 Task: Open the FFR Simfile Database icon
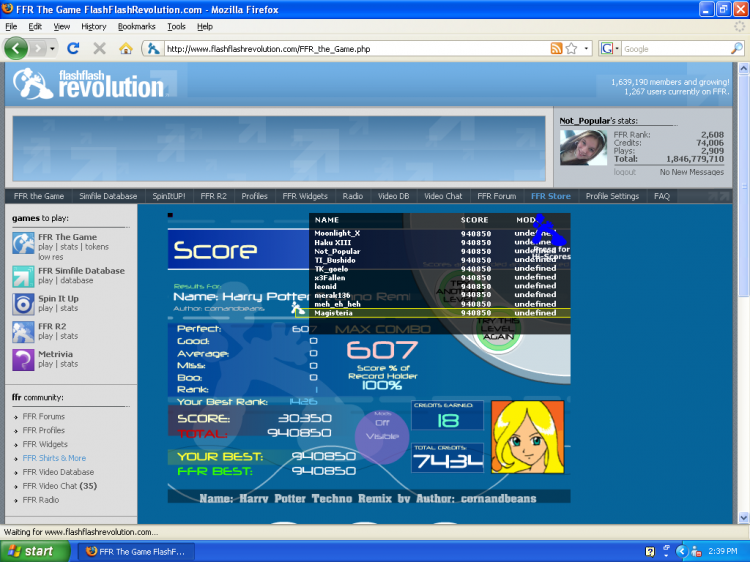point(23,276)
